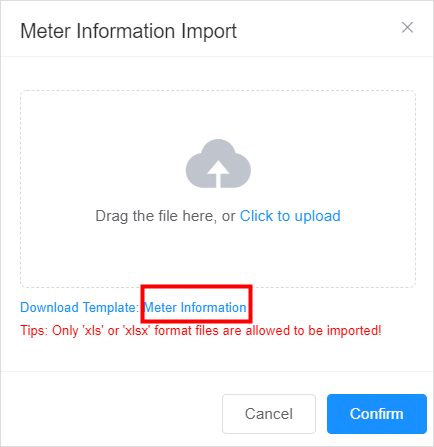Click the cloud upload icon

218,164
